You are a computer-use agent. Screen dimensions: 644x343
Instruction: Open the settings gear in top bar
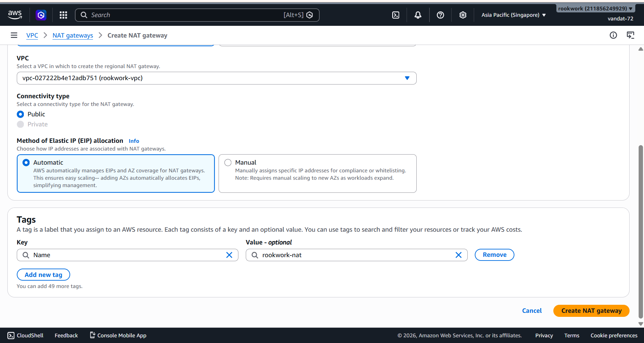(x=463, y=15)
